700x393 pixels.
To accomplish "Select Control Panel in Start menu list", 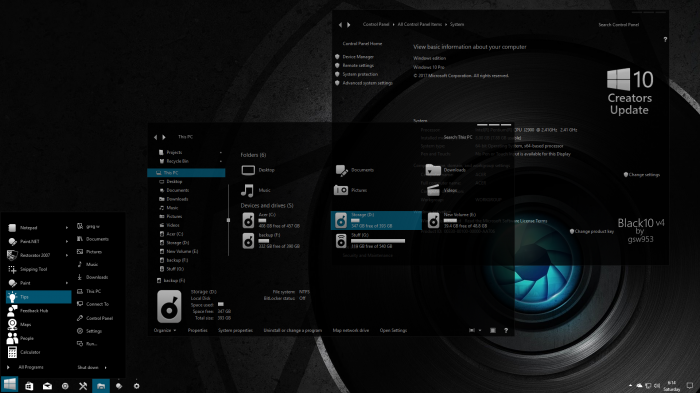I will (95, 318).
